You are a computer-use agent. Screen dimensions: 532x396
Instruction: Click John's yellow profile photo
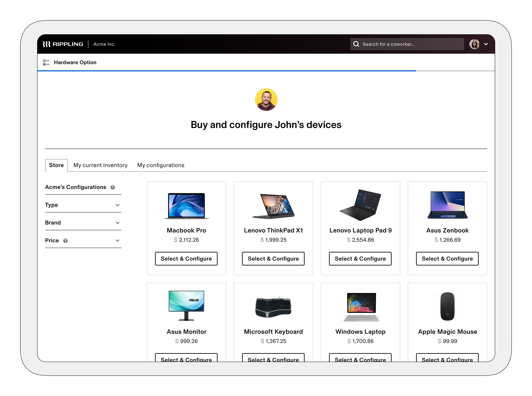click(266, 100)
